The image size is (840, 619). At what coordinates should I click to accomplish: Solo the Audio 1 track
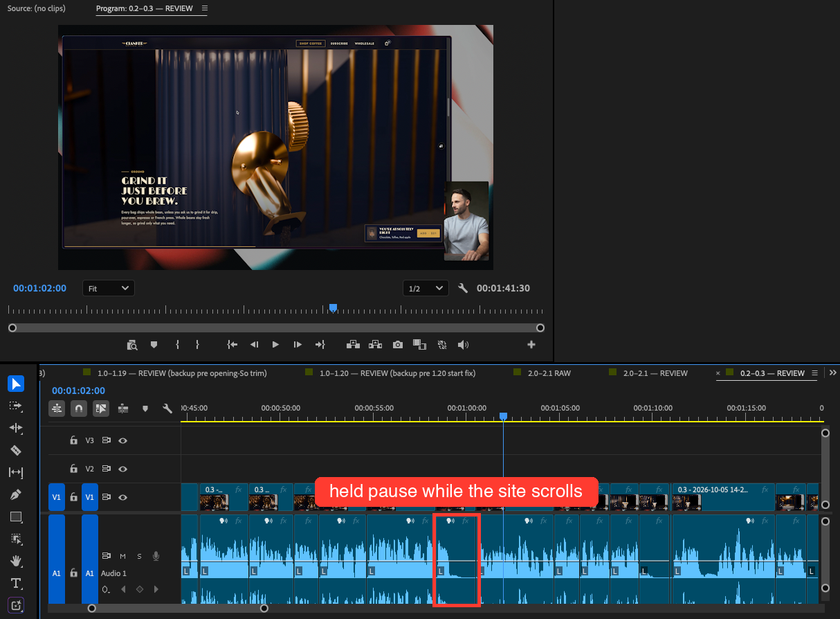(139, 556)
